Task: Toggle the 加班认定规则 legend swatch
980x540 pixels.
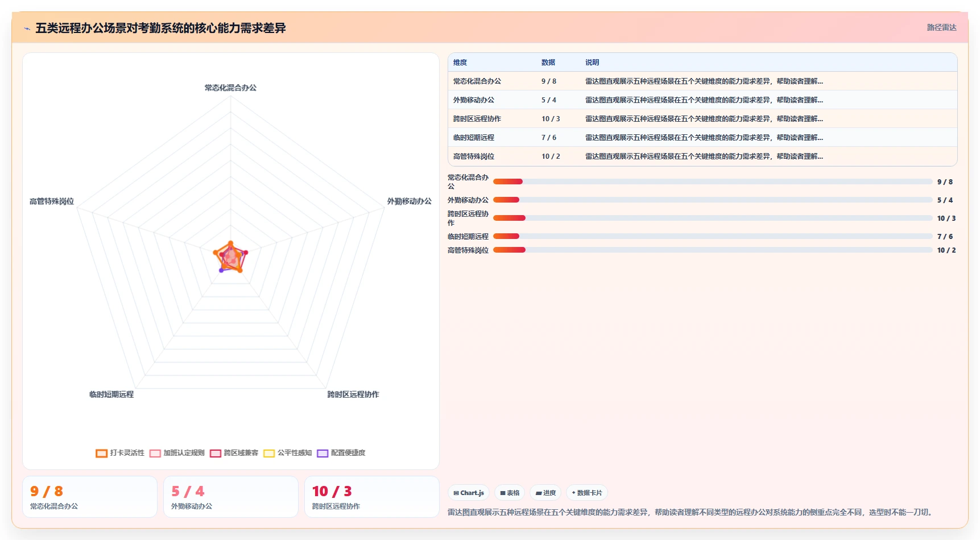Action: click(155, 453)
